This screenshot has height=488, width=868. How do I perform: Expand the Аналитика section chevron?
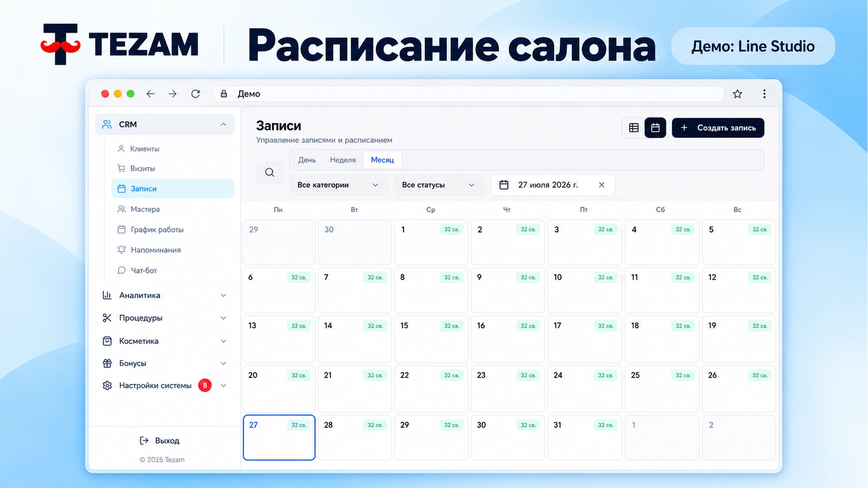224,296
